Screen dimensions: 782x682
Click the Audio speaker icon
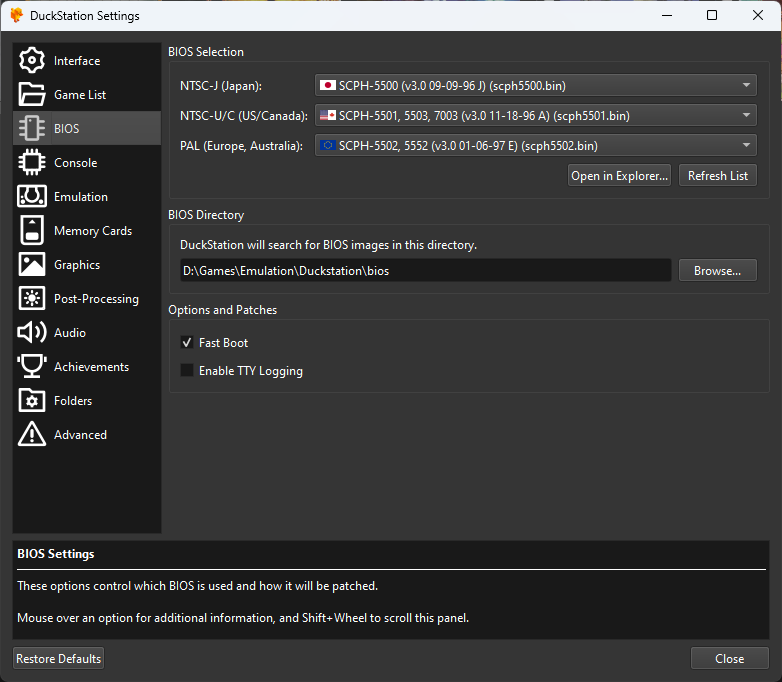(32, 332)
